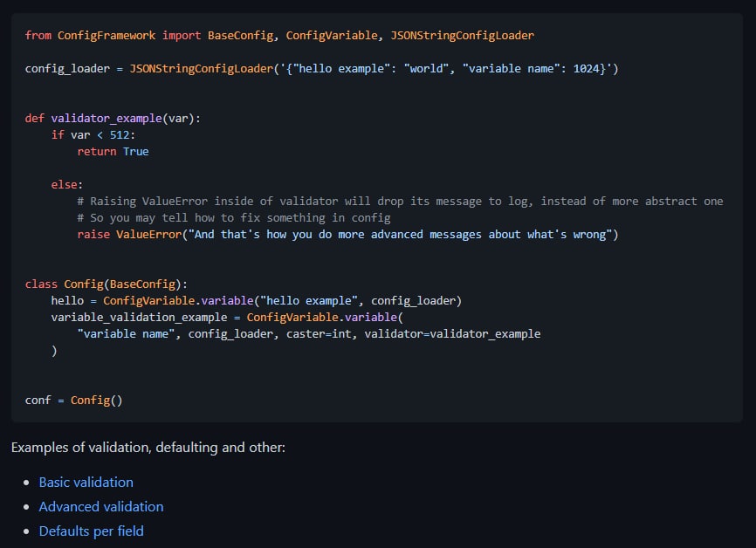756x548 pixels.
Task: Click the 'if var < 512:' line
Action: [x=93, y=135]
